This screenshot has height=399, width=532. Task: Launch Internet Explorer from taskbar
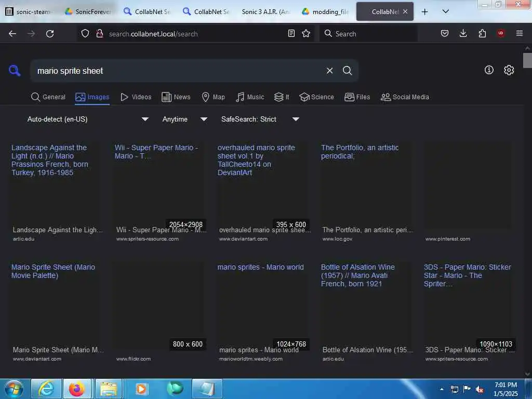coord(46,389)
